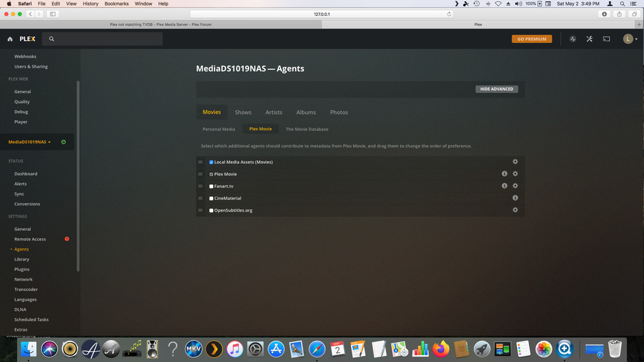Switch to the Plex Forum Safari tab

click(160, 25)
